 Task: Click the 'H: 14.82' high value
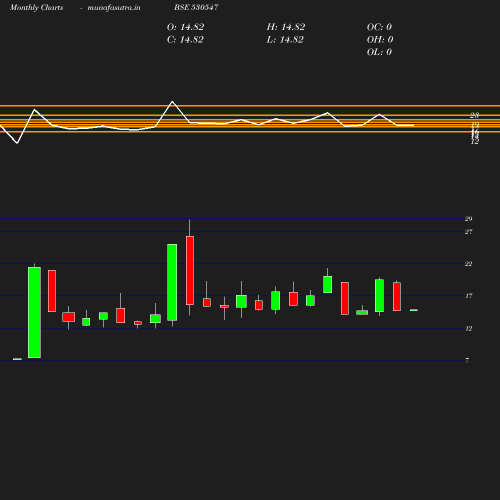pos(286,27)
